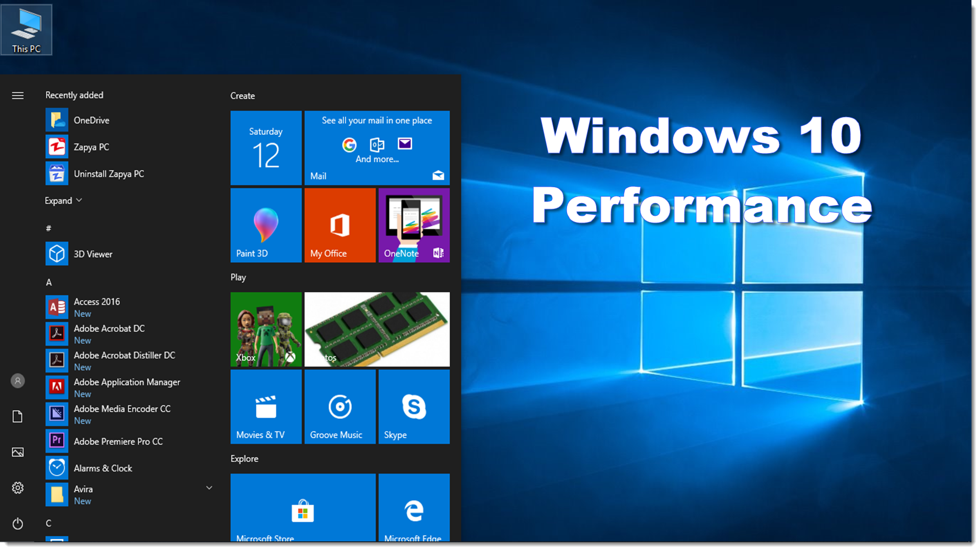Click the Play tile group heading
The width and height of the screenshot is (980, 551).
pyautogui.click(x=238, y=278)
